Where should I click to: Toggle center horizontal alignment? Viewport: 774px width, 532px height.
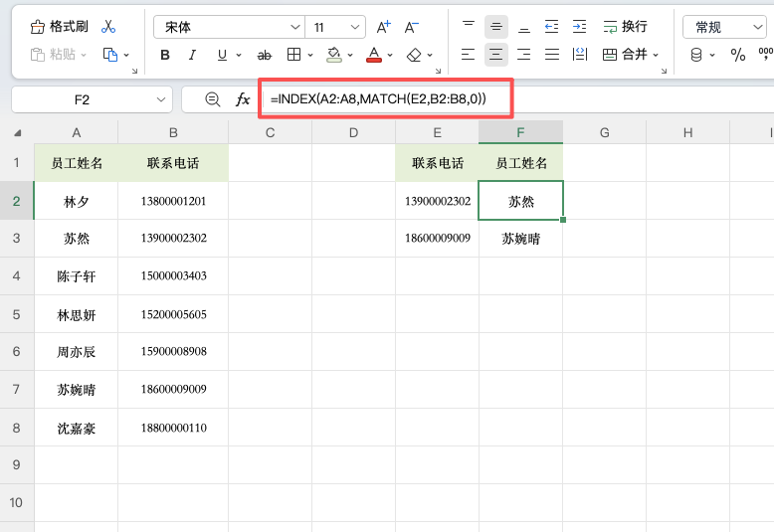[x=496, y=55]
